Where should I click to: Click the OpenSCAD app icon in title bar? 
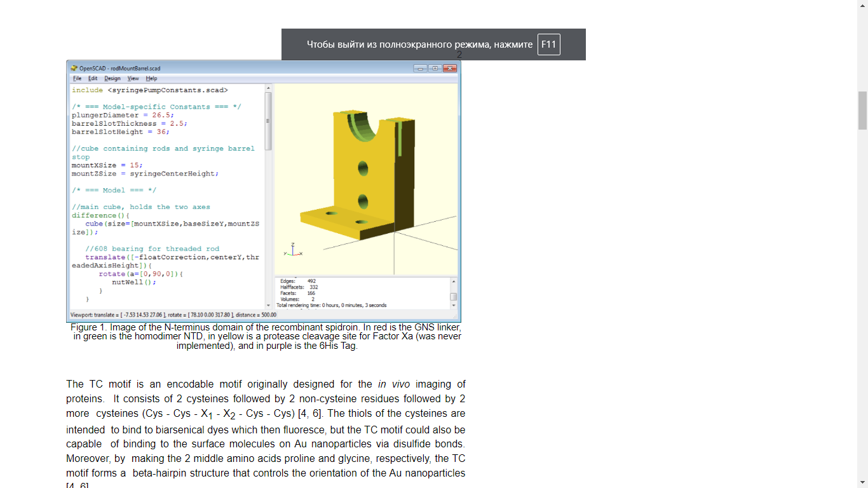(74, 68)
